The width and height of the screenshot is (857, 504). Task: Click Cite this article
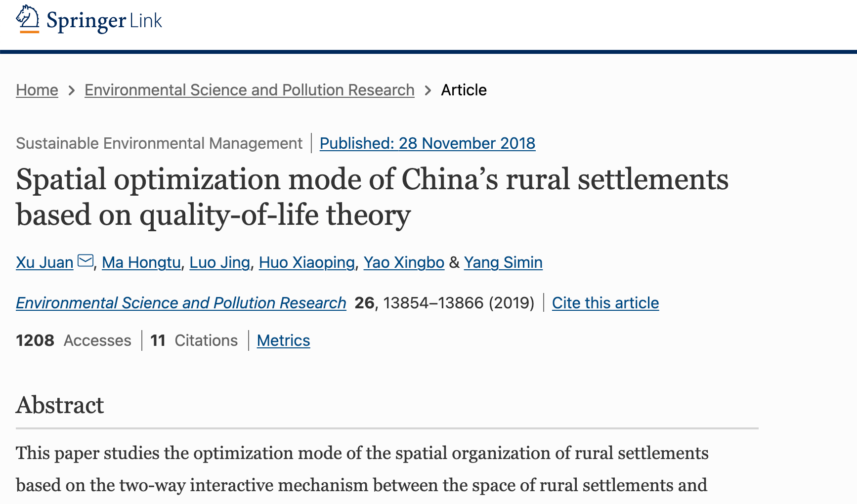tap(605, 303)
